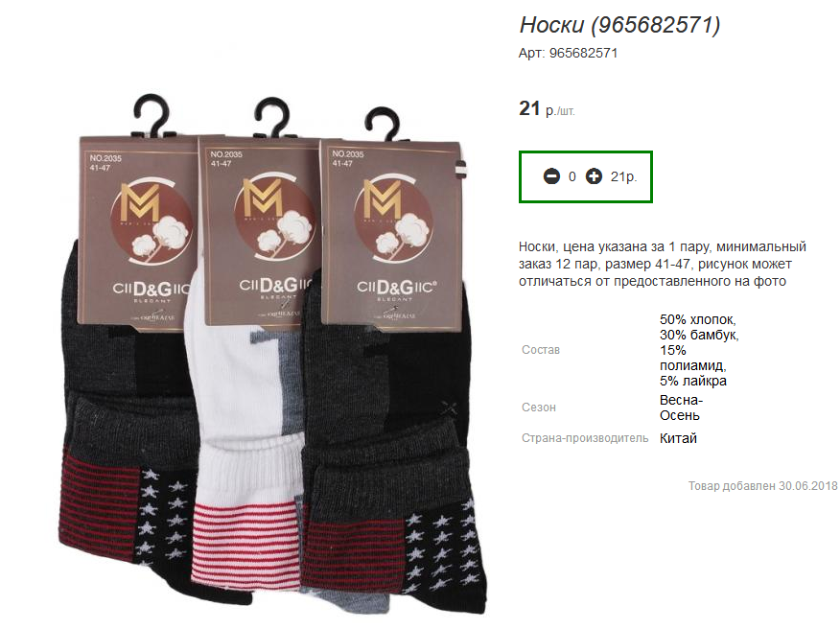
Task: Click the hanger hook above the middle tag
Action: (x=272, y=116)
